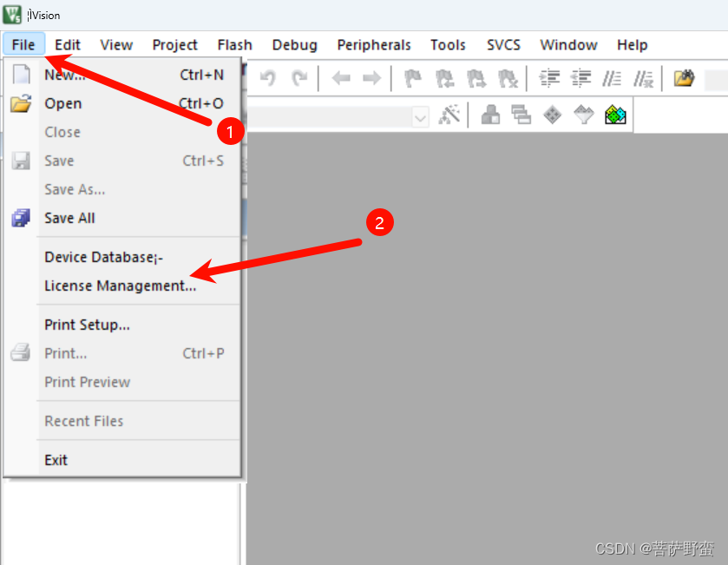Clear all bookmarks icon
The width and height of the screenshot is (728, 565).
point(508,78)
